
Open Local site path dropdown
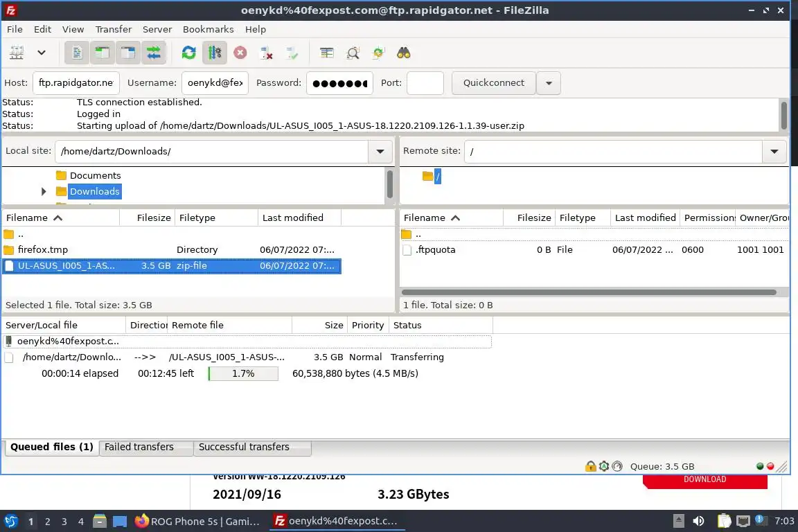(x=380, y=151)
